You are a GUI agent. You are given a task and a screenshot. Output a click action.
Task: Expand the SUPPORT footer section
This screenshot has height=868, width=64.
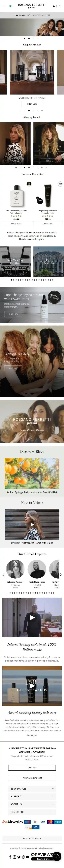tap(32, 797)
